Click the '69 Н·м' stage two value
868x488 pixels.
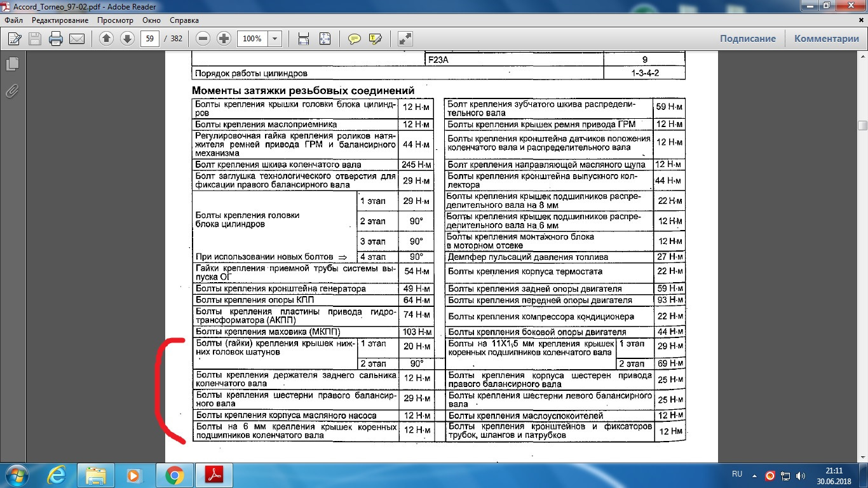tap(670, 363)
